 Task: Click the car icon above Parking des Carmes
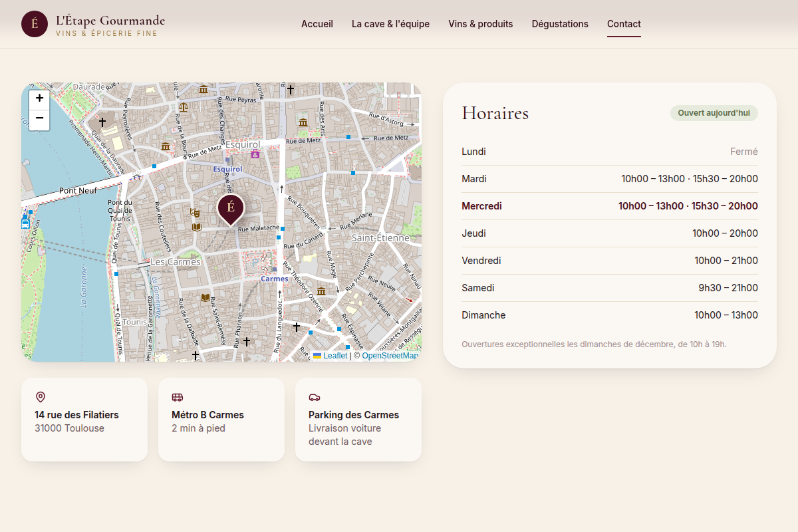tap(315, 397)
